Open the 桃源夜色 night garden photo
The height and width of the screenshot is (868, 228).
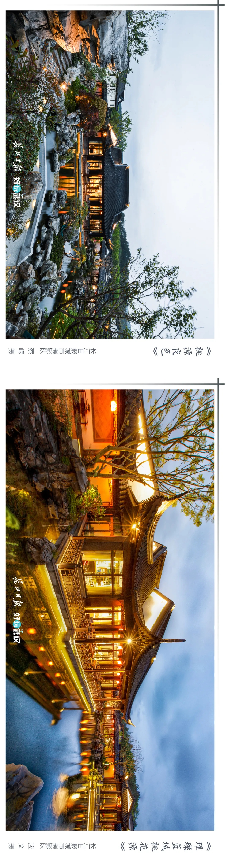(110, 174)
